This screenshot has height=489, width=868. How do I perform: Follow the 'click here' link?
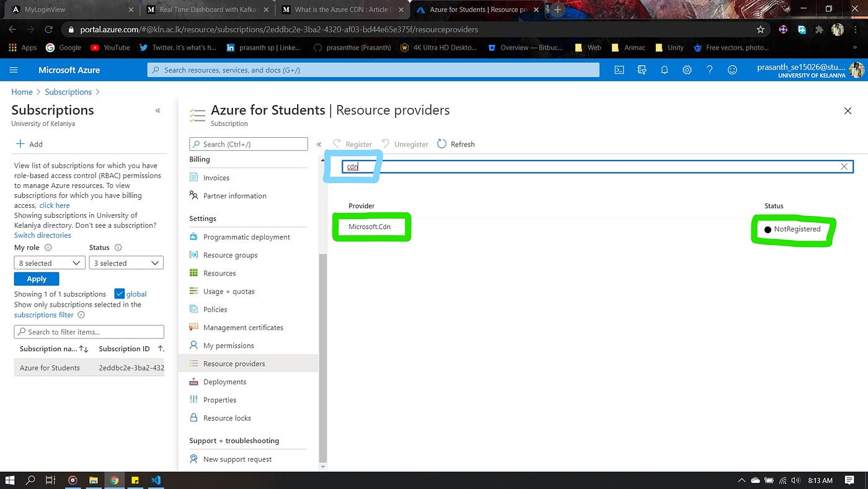[x=55, y=205]
